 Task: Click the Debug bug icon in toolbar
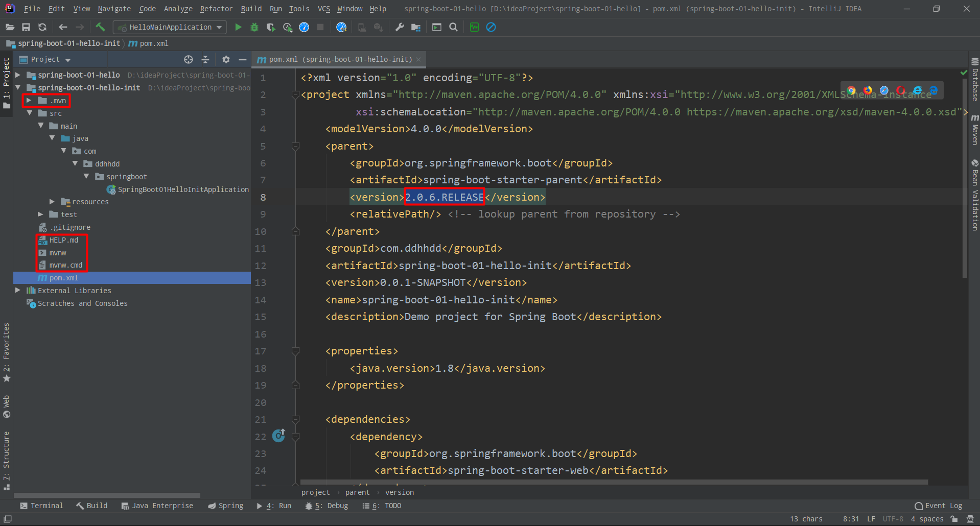[x=254, y=27]
